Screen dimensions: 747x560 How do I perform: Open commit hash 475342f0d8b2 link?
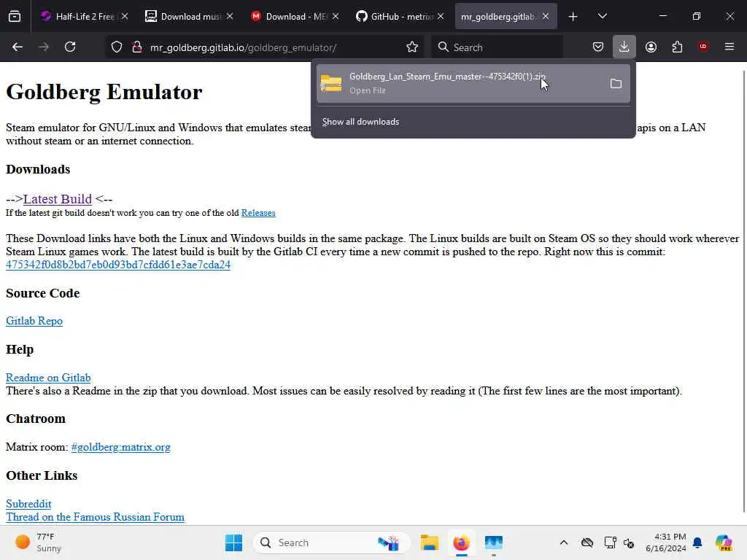[x=118, y=265]
